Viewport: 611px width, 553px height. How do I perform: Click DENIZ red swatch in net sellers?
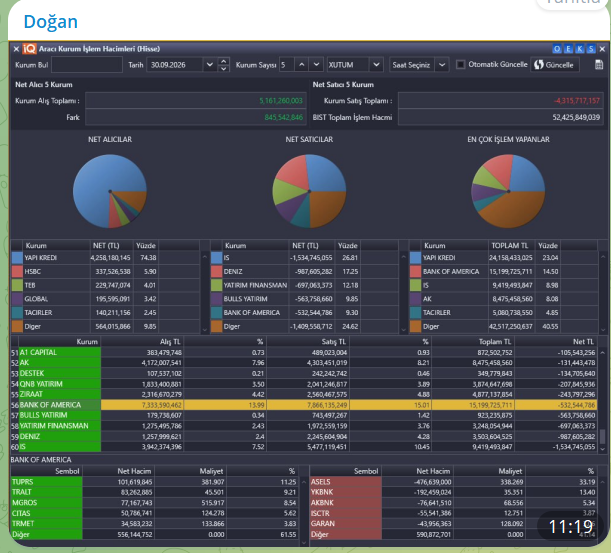click(x=216, y=271)
